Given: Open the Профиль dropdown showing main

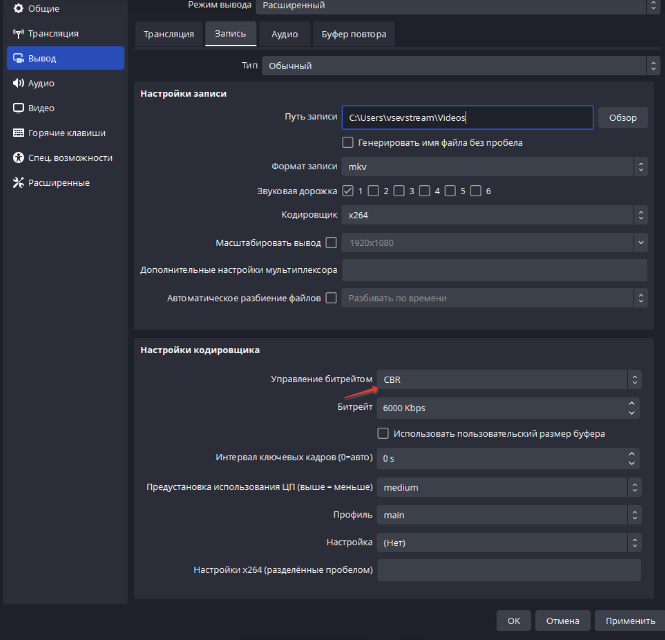Looking at the screenshot, I should (509, 515).
